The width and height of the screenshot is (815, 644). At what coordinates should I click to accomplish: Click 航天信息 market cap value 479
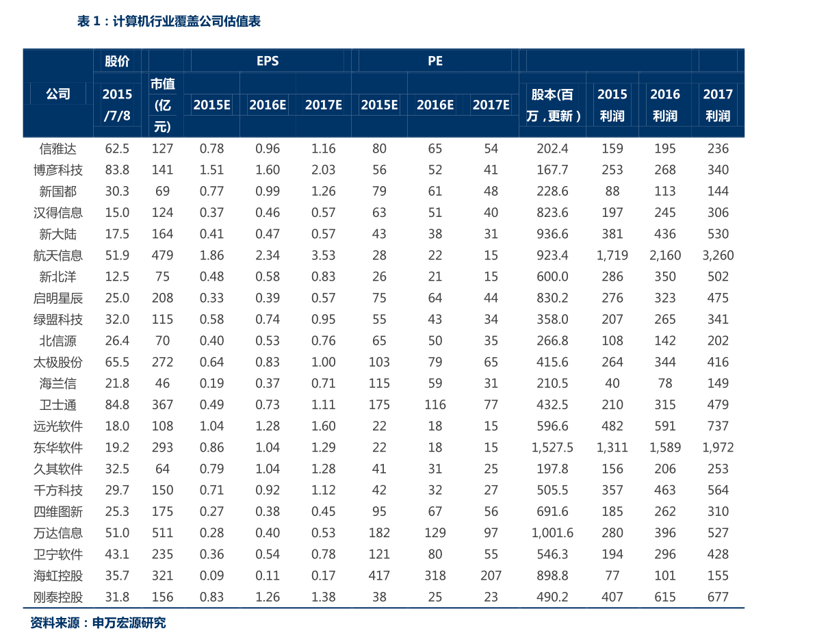point(162,255)
